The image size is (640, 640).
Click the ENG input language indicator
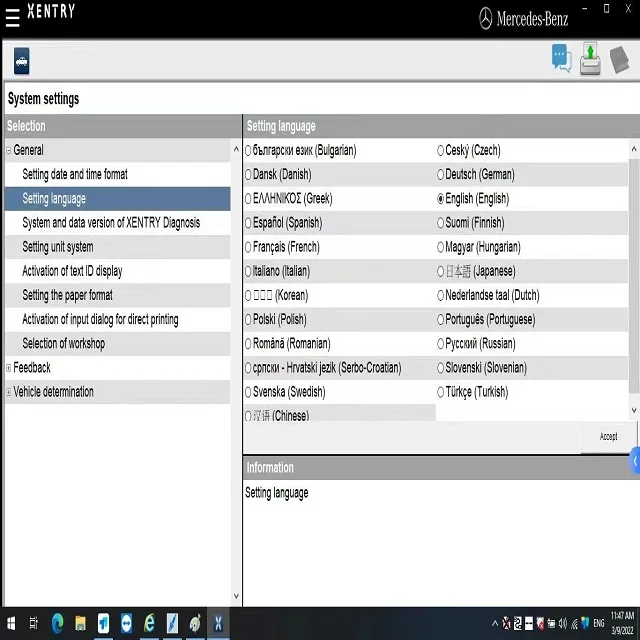click(x=599, y=623)
